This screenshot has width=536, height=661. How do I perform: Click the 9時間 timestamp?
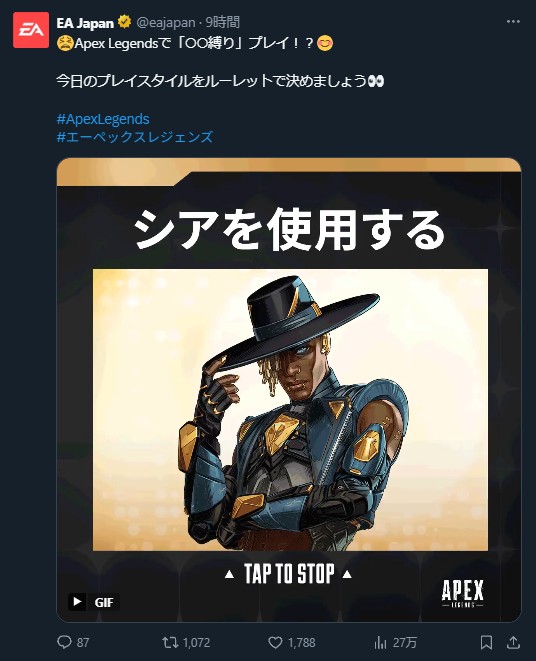click(x=223, y=22)
